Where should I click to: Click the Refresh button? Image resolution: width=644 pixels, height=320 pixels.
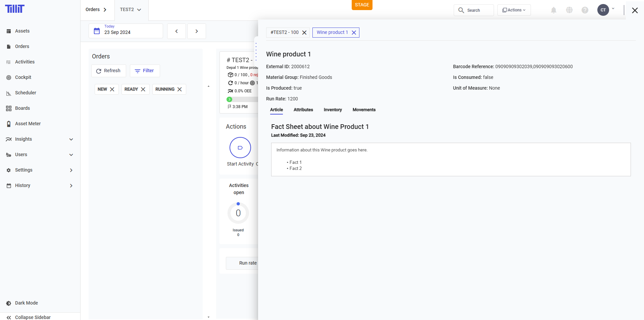tap(108, 71)
